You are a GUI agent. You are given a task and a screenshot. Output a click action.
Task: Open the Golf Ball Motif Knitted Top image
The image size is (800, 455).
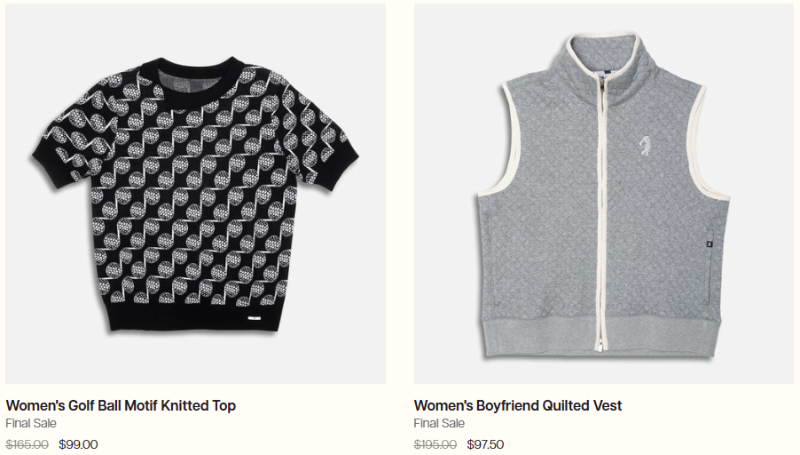pyautogui.click(x=195, y=194)
